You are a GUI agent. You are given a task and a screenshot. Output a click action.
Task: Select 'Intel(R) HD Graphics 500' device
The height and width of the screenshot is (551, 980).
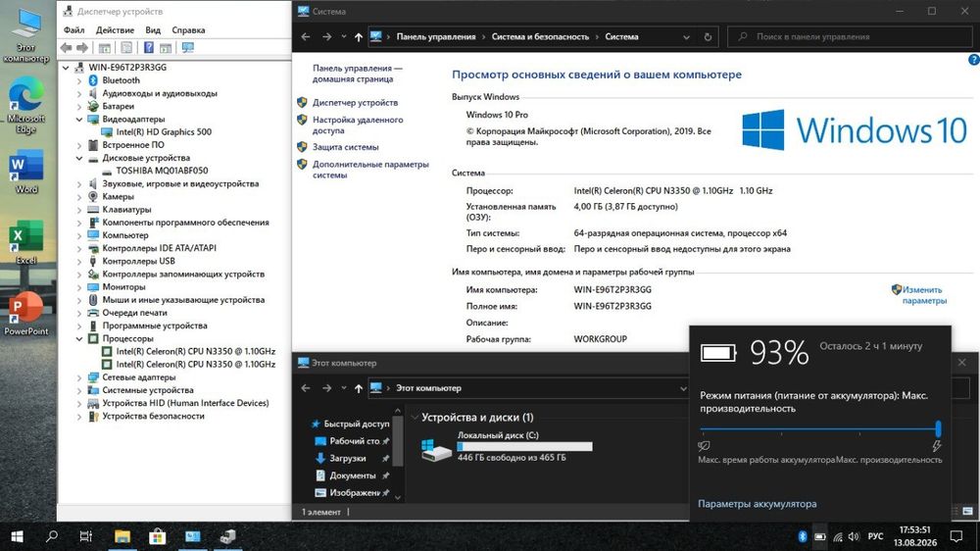[x=164, y=132]
